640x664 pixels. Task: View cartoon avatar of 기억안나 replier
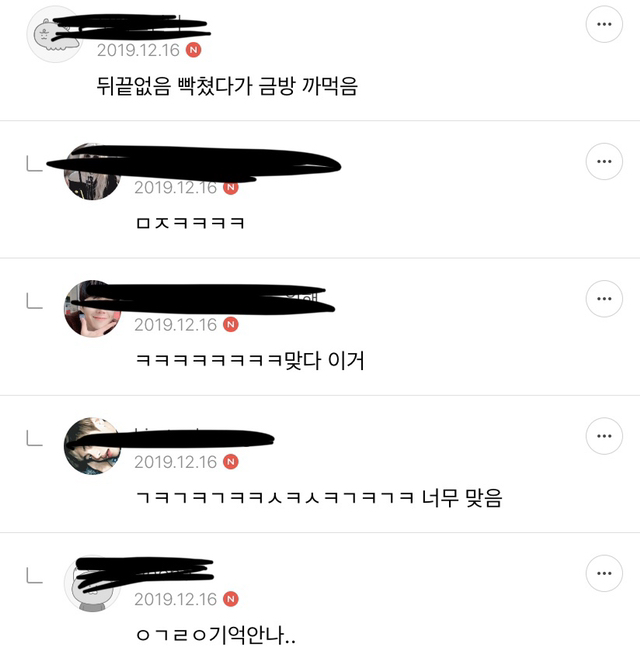[x=92, y=583]
